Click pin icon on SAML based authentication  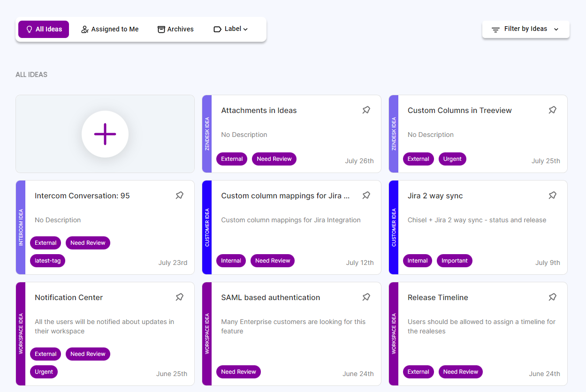pos(366,297)
